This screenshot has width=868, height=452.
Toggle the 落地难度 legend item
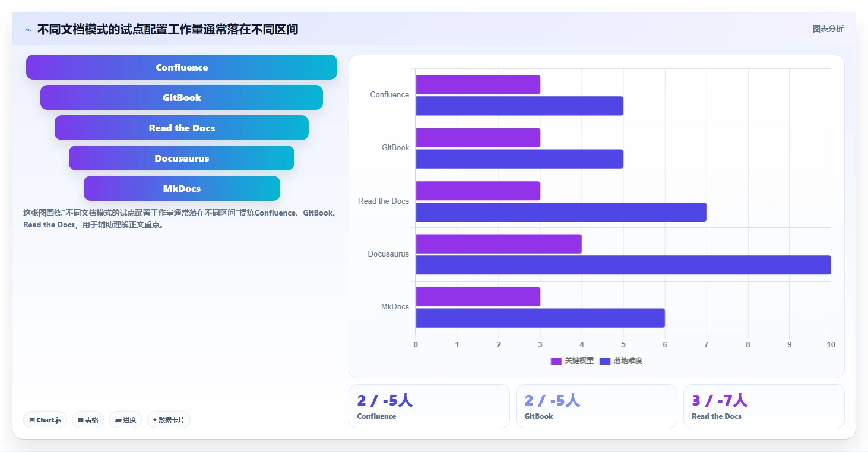tap(621, 361)
